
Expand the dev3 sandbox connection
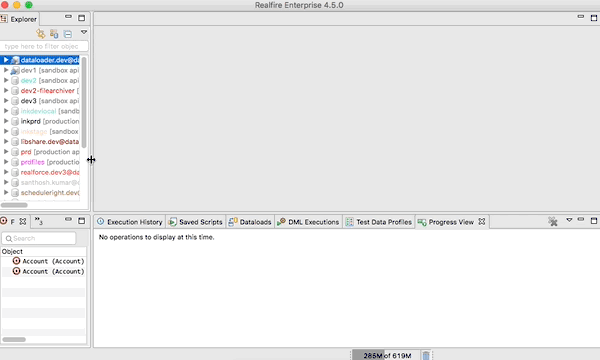tap(6, 101)
